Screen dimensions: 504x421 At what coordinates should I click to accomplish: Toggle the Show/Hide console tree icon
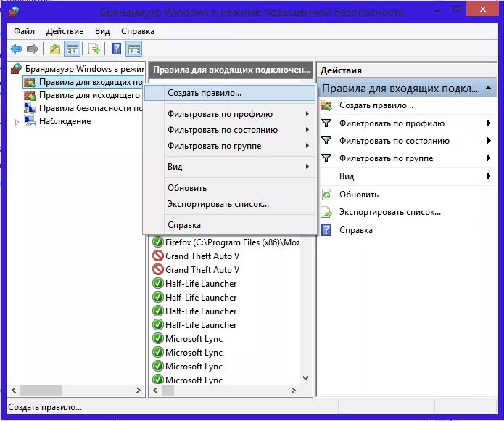tap(72, 49)
